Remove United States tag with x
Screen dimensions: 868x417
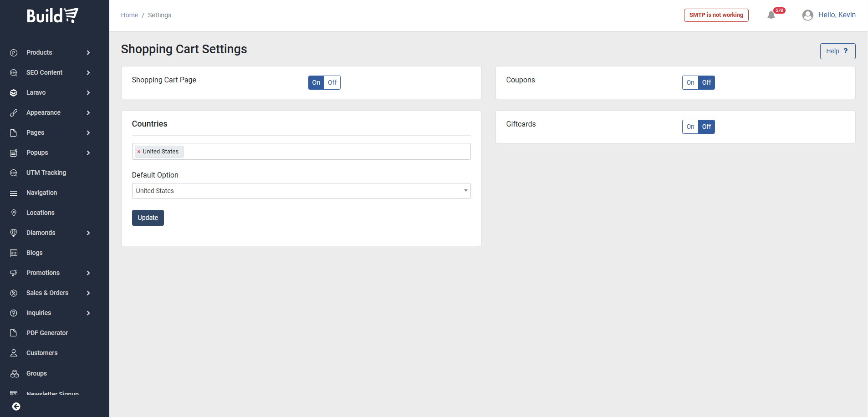pos(139,152)
